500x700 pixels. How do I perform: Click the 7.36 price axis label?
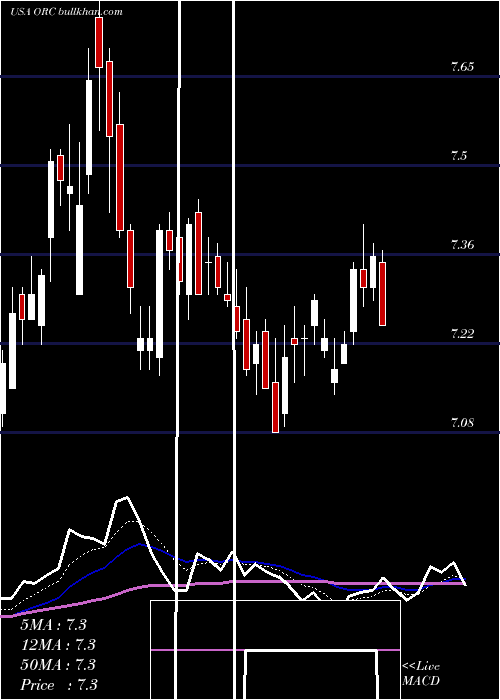coord(462,245)
